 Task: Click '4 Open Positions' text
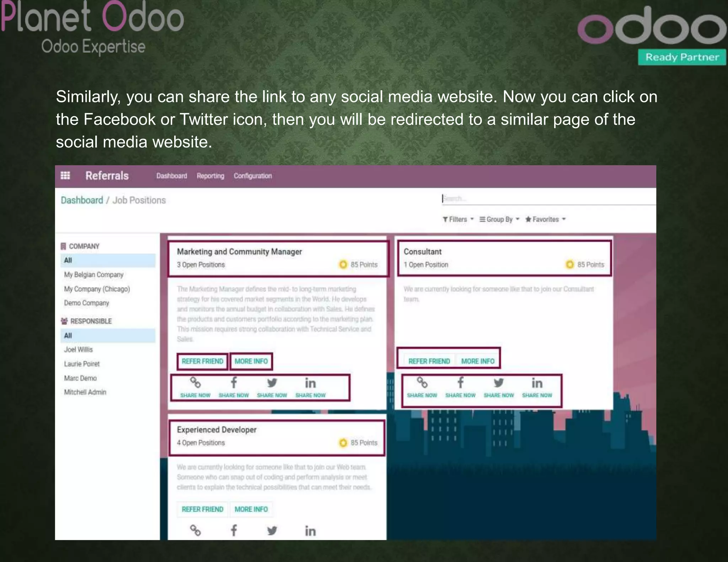pos(201,443)
